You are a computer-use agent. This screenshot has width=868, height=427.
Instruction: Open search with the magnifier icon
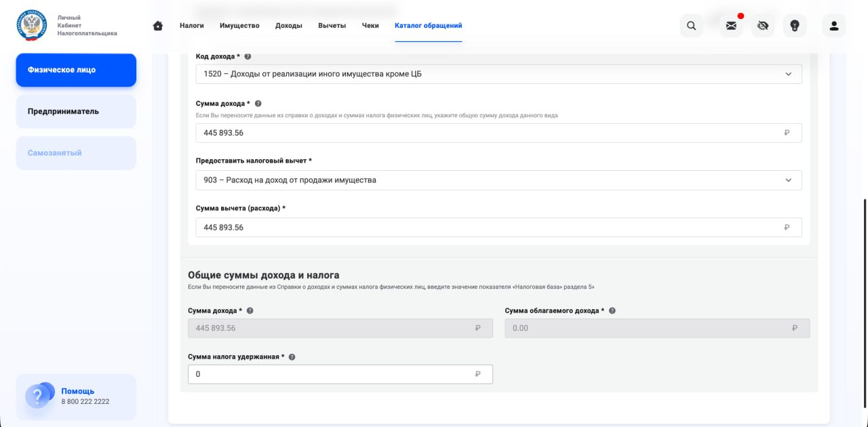tap(691, 26)
